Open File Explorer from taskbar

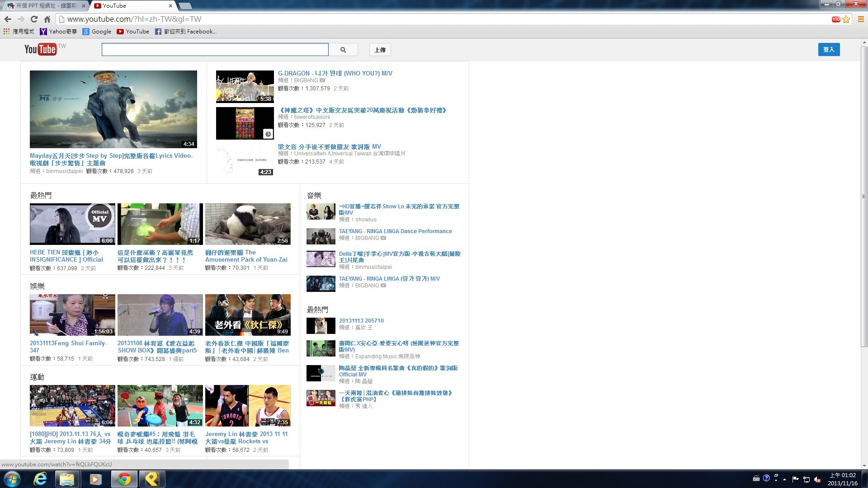(x=67, y=479)
